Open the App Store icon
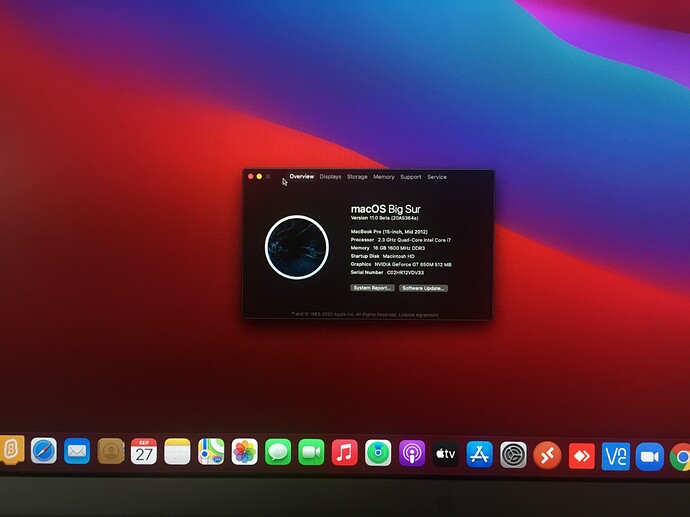The image size is (690, 517). [x=480, y=454]
